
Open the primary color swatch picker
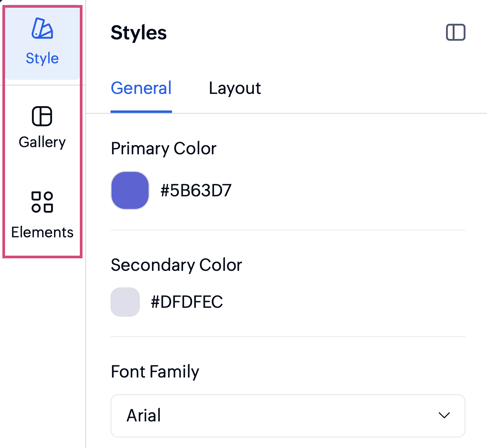[130, 190]
